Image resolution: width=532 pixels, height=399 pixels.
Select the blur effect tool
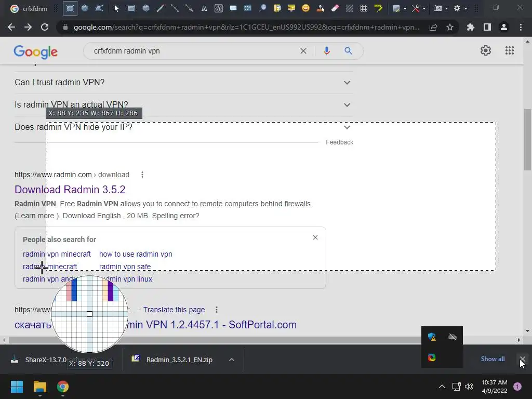pyautogui.click(x=350, y=8)
